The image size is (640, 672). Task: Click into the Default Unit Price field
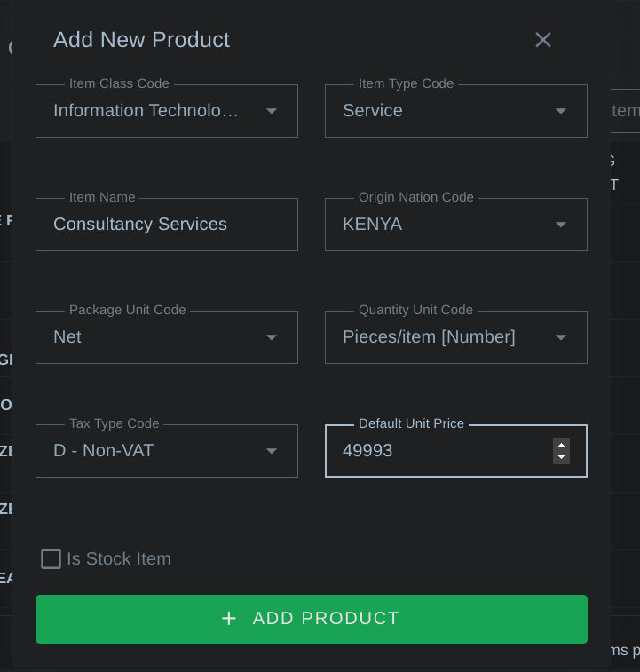(x=439, y=451)
